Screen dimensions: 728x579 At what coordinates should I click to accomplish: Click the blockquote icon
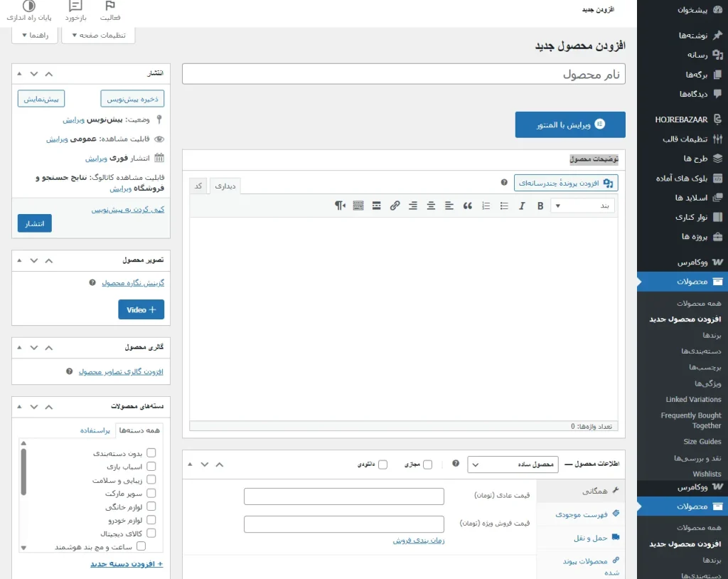tap(467, 206)
